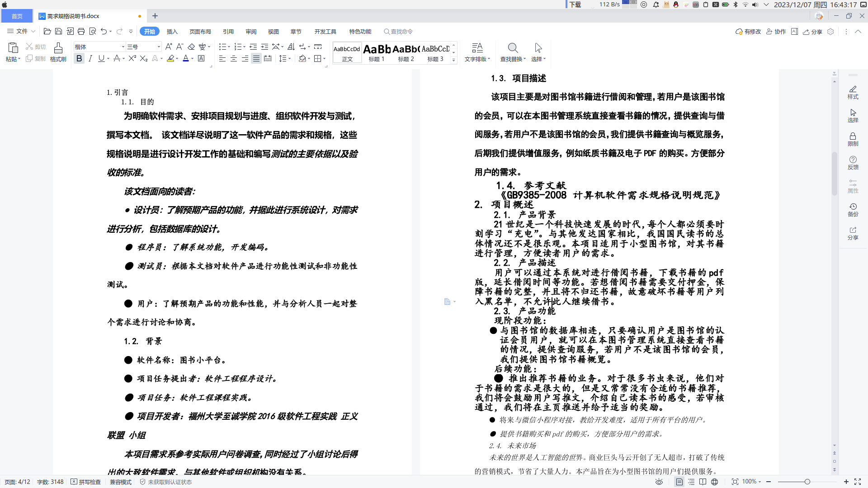Toggle bold formatting button
Viewport: 868px width, 488px height.
tap(79, 58)
